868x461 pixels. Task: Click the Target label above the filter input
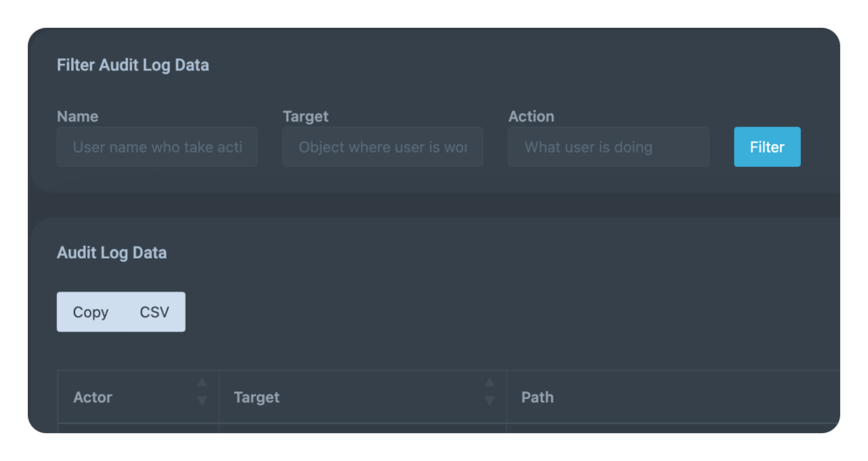coord(305,116)
